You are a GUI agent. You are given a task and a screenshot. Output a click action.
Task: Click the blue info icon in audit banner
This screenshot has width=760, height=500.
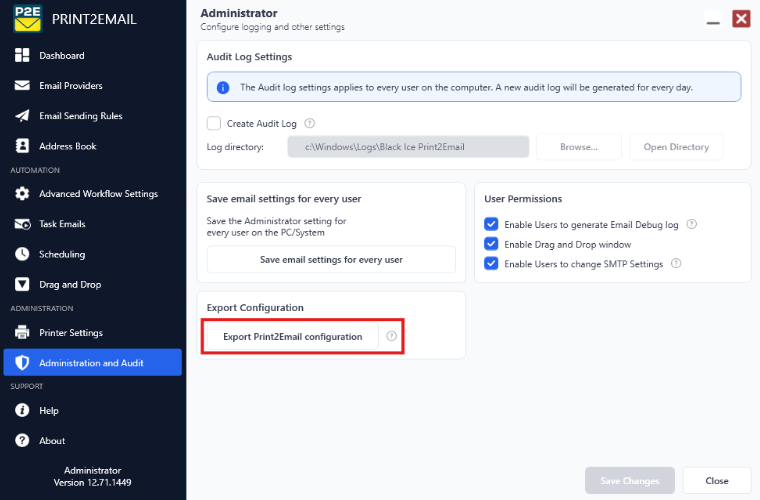222,87
